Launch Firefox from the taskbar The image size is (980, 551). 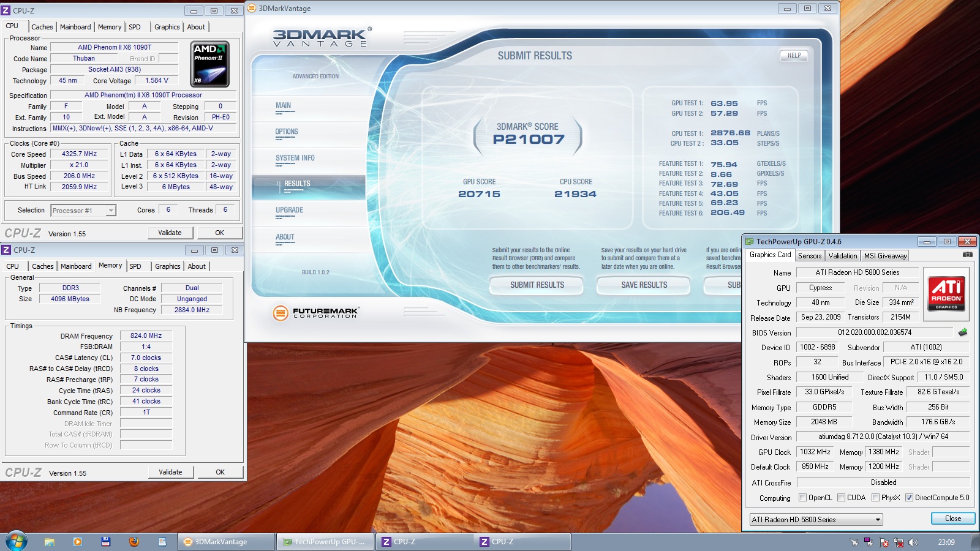click(x=134, y=542)
